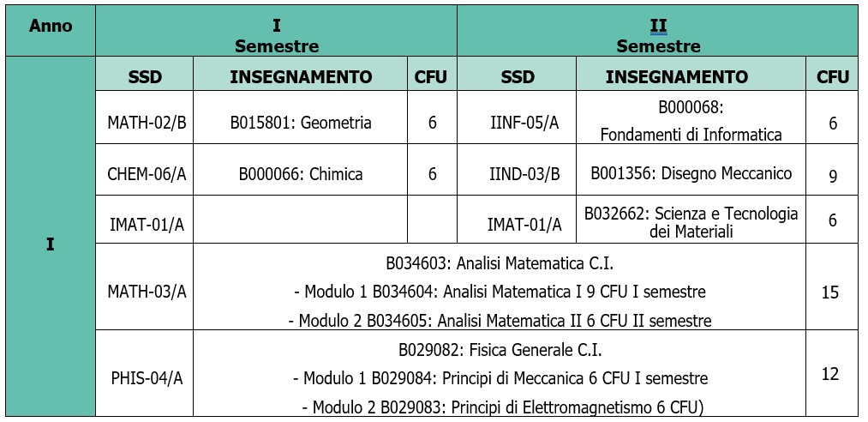
Task: Click the B034603: Analisi Matematica C.I. title
Action: [x=500, y=263]
